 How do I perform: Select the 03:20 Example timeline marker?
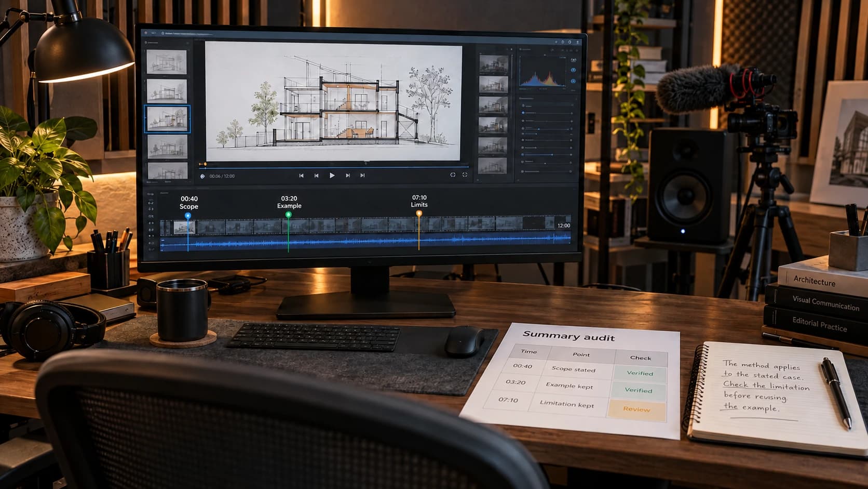point(289,215)
